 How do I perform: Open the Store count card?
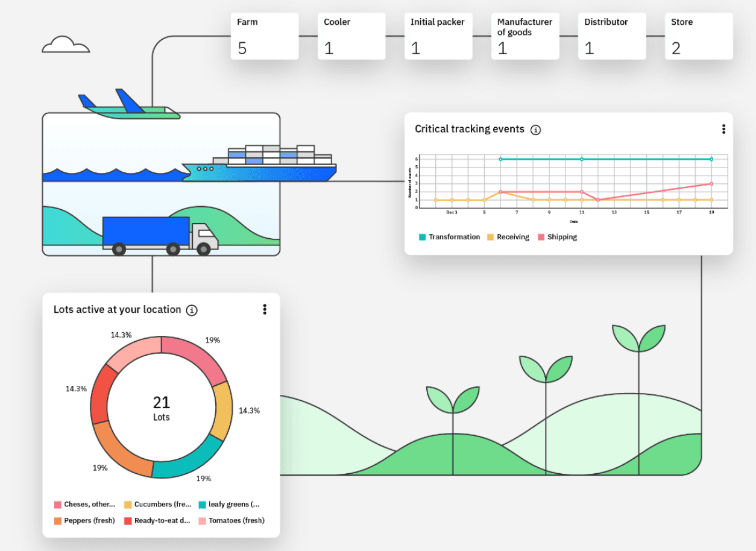point(699,36)
